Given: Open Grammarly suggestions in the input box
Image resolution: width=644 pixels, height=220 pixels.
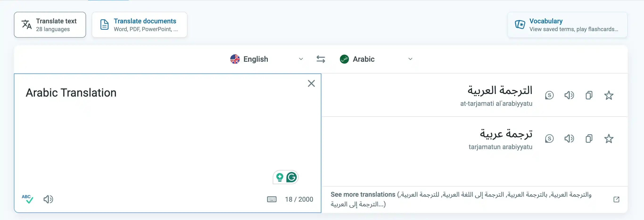Looking at the screenshot, I should click(x=292, y=177).
